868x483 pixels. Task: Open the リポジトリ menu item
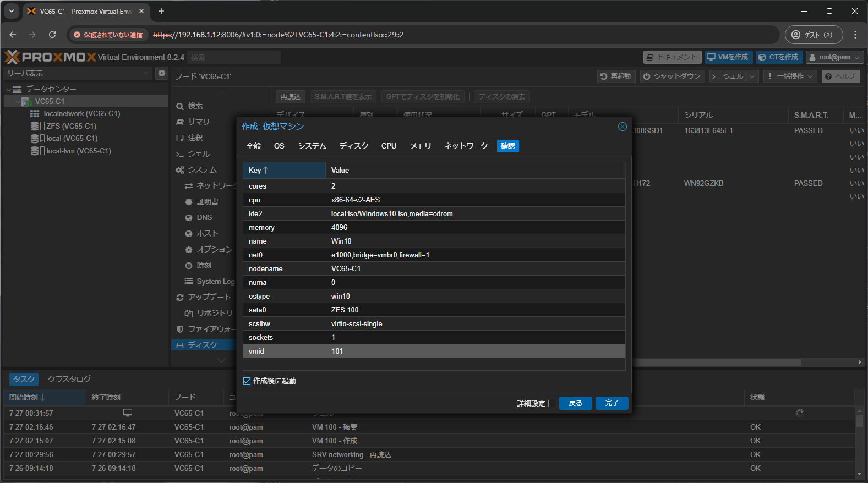[x=215, y=314]
